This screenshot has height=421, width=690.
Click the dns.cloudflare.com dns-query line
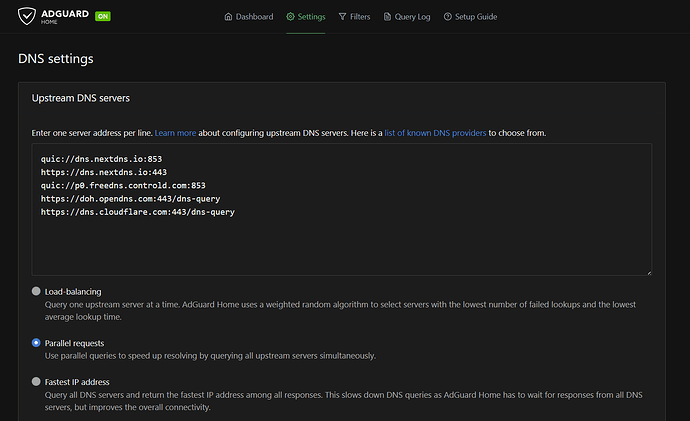coord(138,212)
